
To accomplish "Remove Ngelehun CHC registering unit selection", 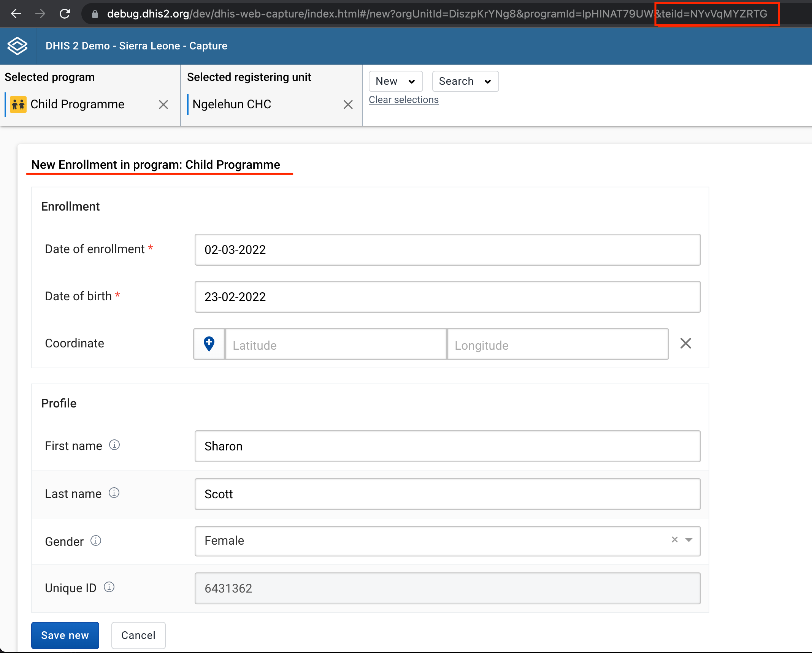I will click(x=348, y=105).
